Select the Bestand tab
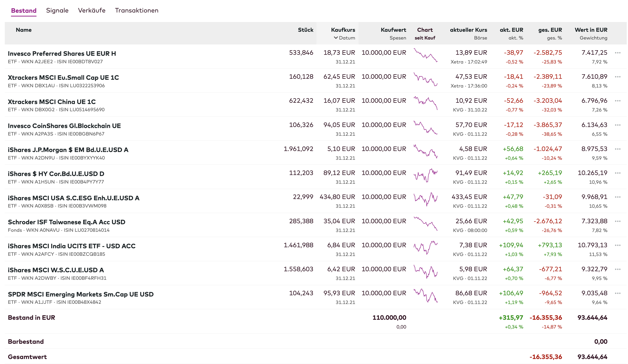This screenshot has width=628, height=364. click(24, 10)
